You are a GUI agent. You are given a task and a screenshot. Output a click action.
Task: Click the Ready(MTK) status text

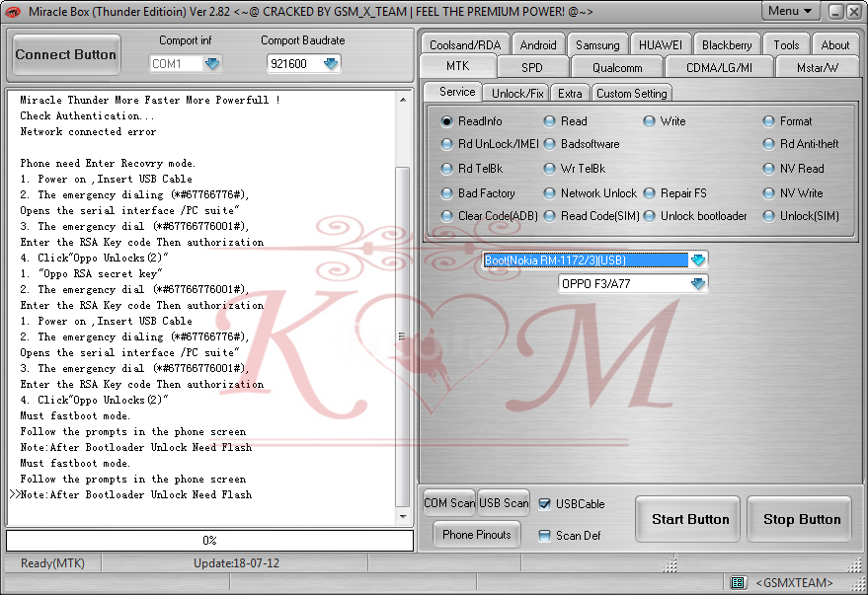coord(52,562)
